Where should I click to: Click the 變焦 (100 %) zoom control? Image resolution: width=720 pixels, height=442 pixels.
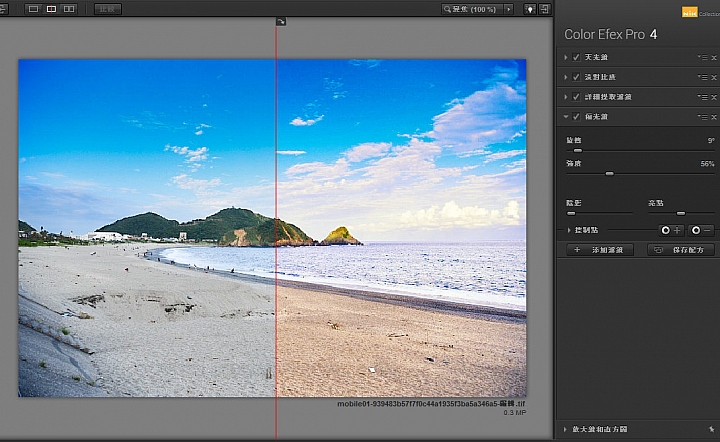pos(472,9)
